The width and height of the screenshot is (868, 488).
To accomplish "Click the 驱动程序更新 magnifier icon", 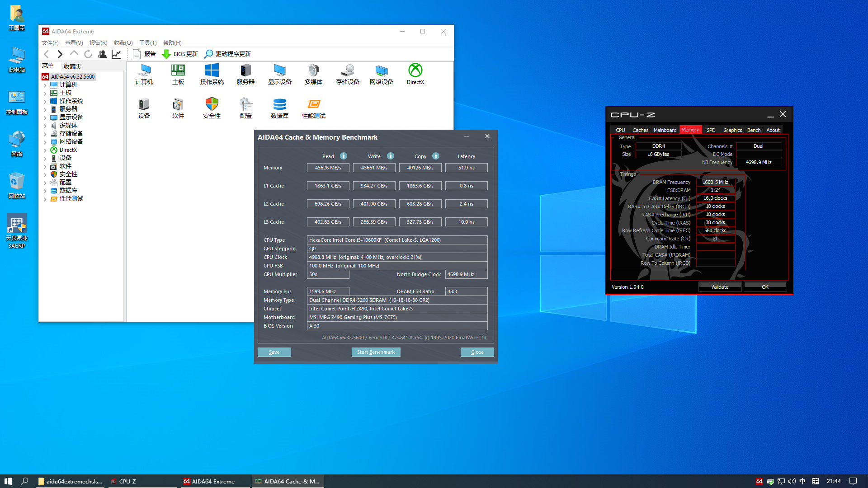I will click(208, 54).
